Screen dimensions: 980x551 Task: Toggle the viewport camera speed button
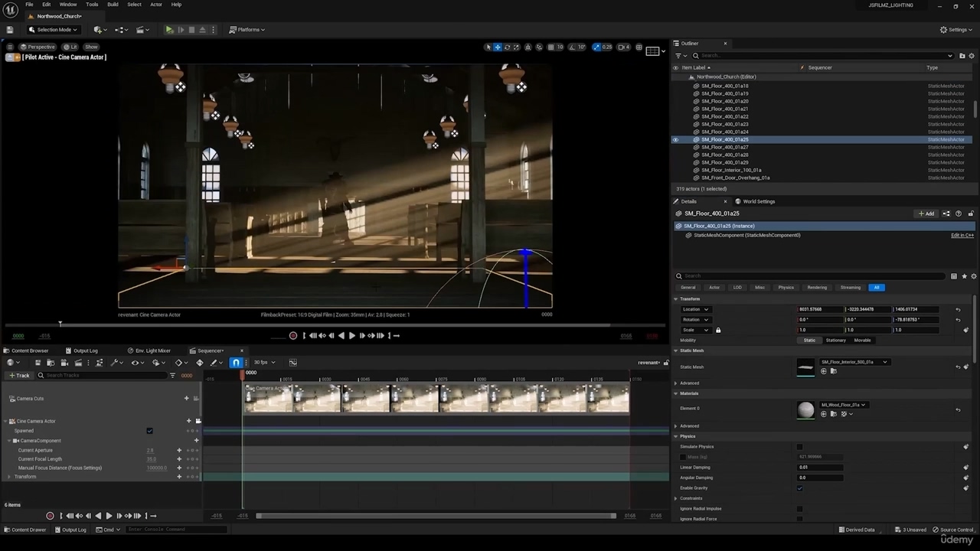(624, 47)
